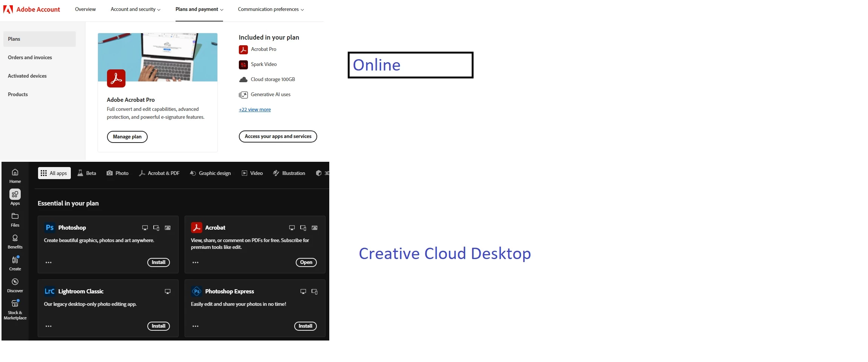Viewport: 868px width, 362px height.
Task: Go to Home in Creative Cloud sidebar
Action: pyautogui.click(x=15, y=176)
